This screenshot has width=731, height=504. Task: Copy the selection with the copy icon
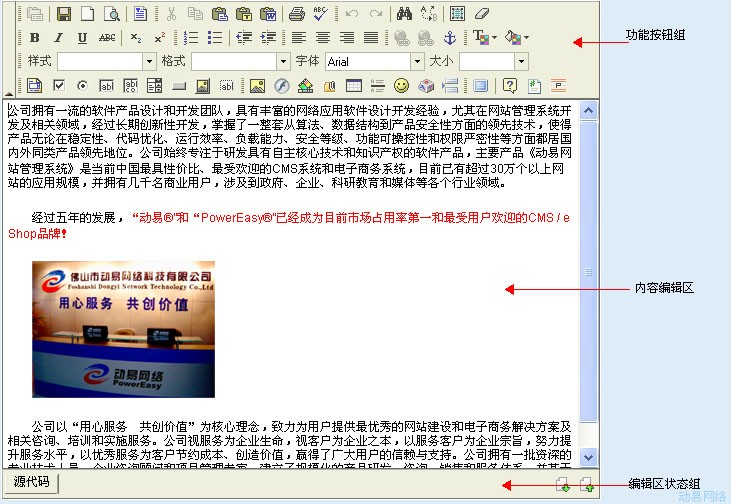(x=195, y=14)
